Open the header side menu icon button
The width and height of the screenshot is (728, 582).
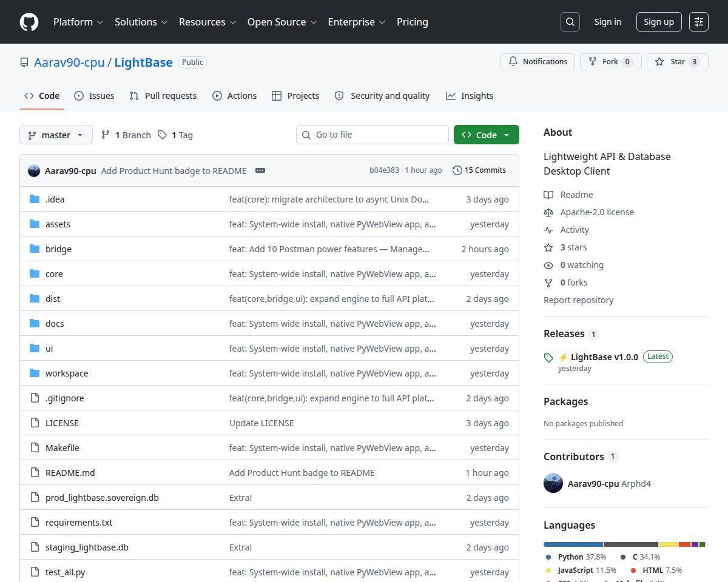[x=699, y=22]
